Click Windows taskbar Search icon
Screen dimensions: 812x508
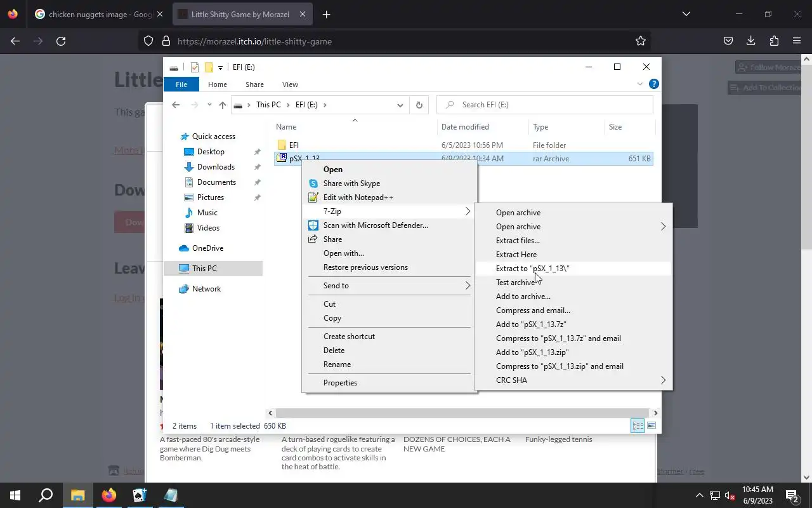(x=46, y=495)
